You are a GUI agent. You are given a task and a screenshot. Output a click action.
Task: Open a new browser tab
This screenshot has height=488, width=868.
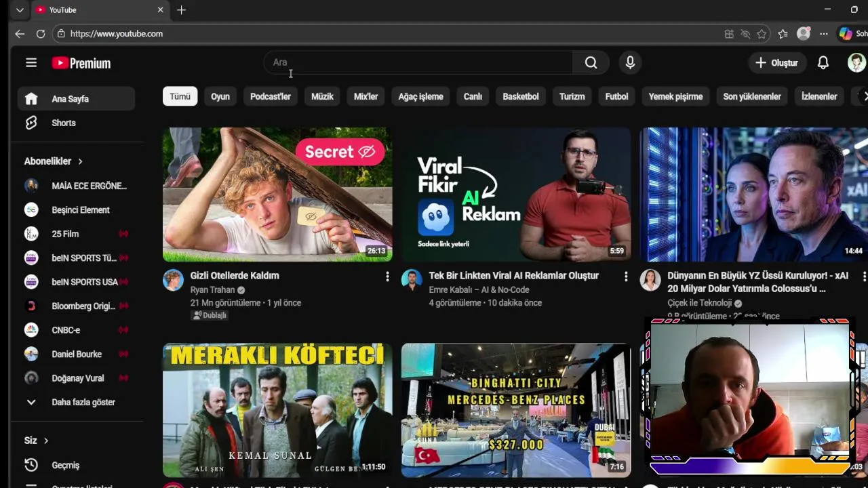[181, 10]
